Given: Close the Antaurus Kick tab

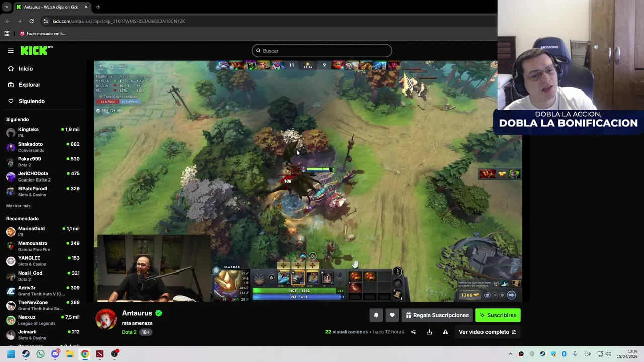Looking at the screenshot, I should pos(86,7).
